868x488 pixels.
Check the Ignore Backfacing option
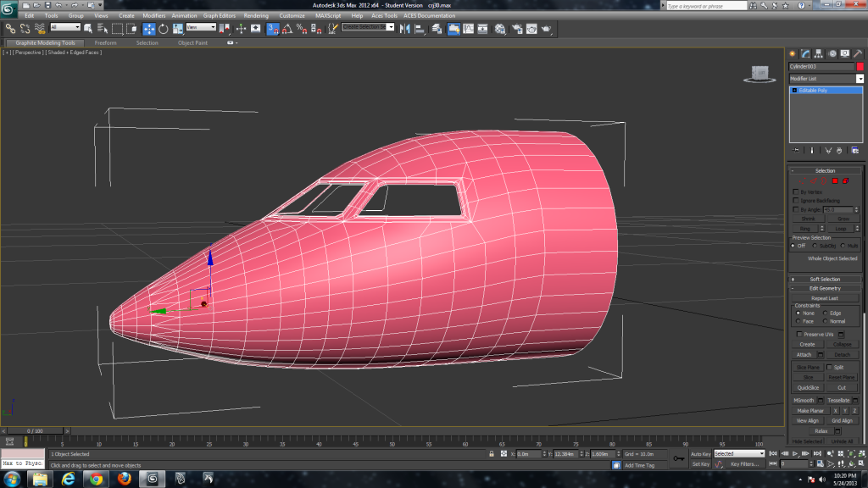point(795,201)
